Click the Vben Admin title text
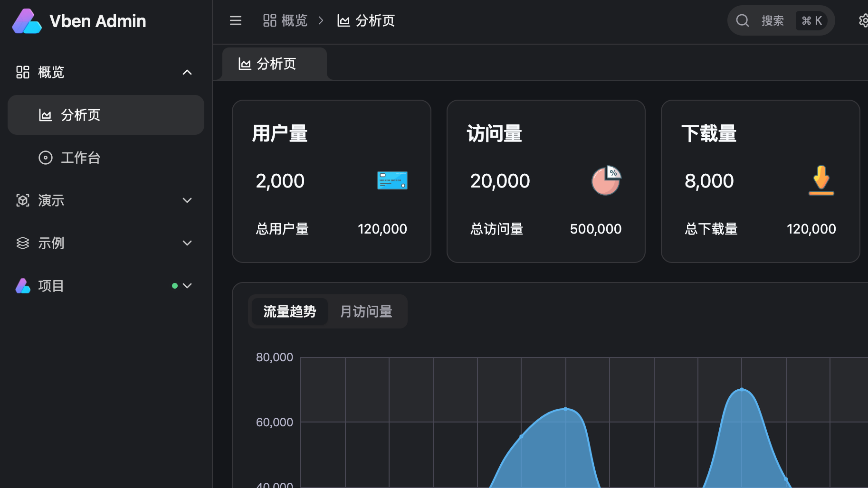Viewport: 868px width, 488px height. pyautogui.click(x=98, y=21)
